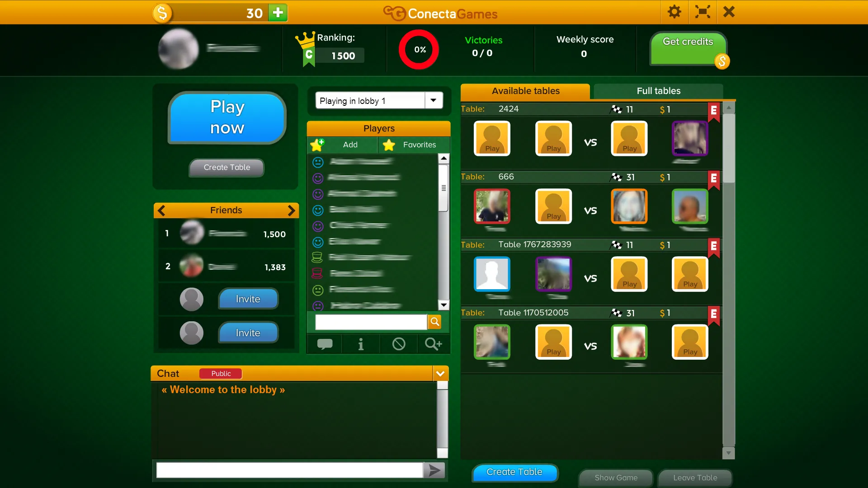Click the chat text input field
The height and width of the screenshot is (488, 868).
[x=291, y=470]
